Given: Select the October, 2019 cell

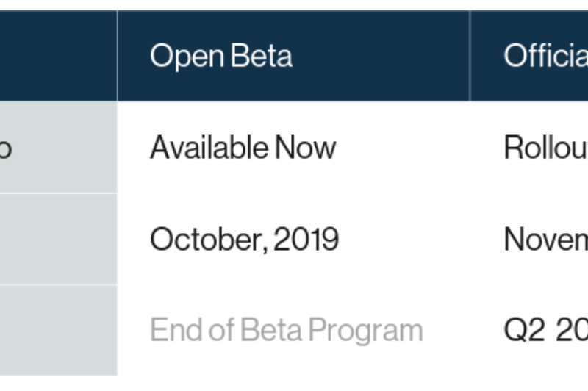Looking at the screenshot, I should coord(244,240).
